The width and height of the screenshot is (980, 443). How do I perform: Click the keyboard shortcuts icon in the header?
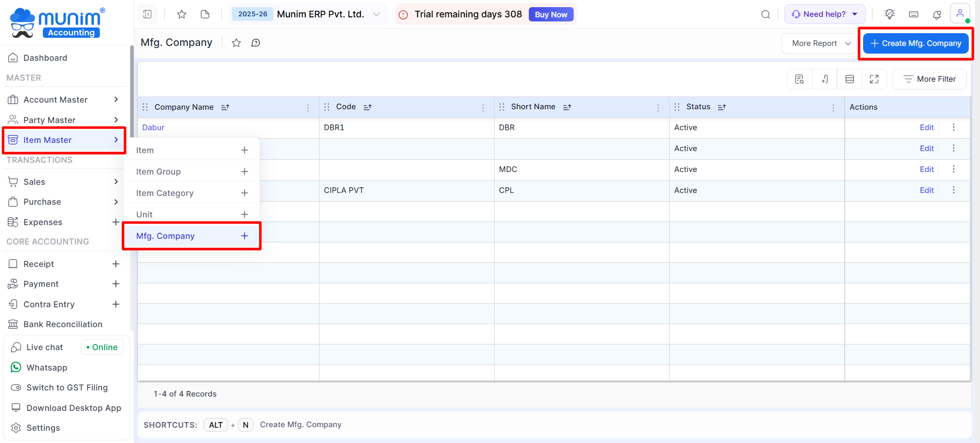pyautogui.click(x=914, y=14)
